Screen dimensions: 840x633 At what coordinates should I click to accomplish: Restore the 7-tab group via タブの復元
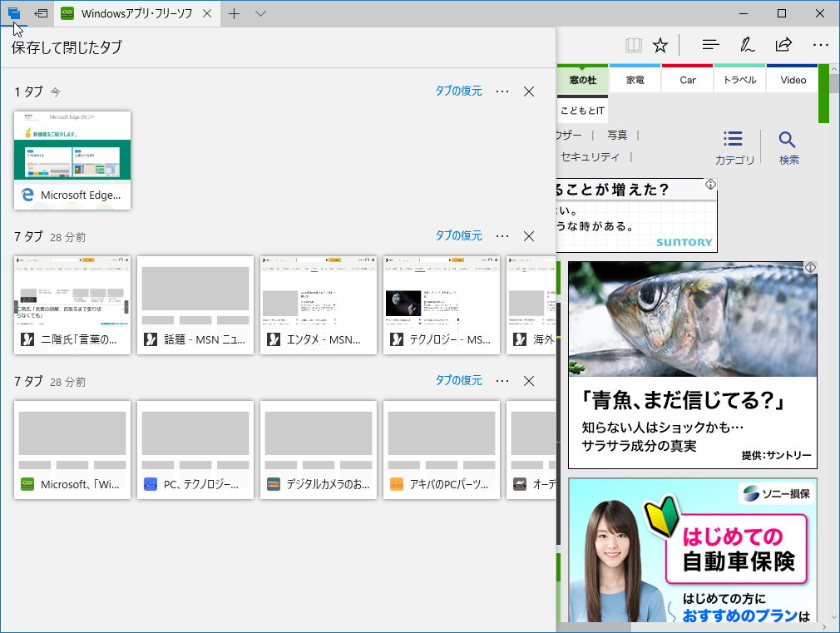coord(459,236)
